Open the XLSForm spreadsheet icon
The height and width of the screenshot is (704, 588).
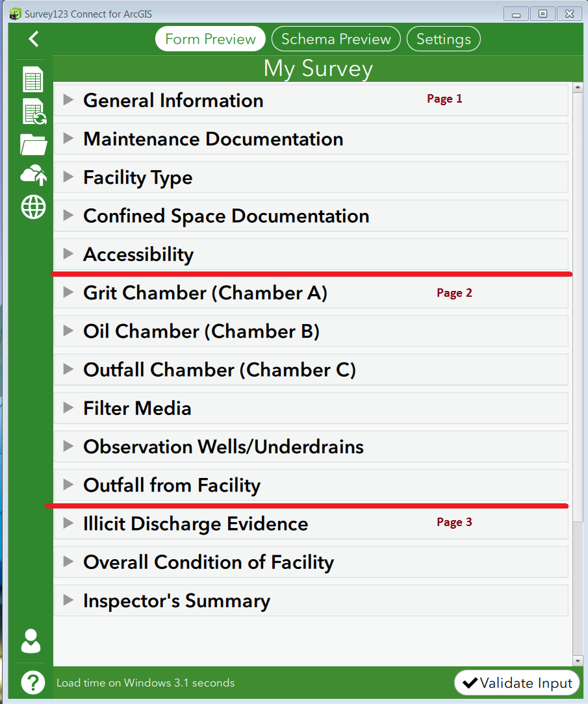[32, 79]
